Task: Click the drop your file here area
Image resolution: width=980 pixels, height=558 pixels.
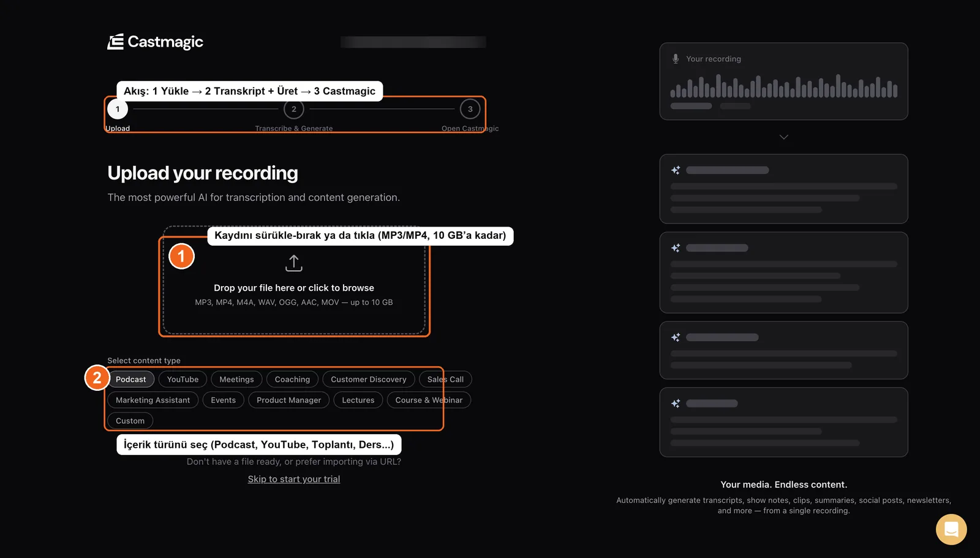Action: [294, 281]
